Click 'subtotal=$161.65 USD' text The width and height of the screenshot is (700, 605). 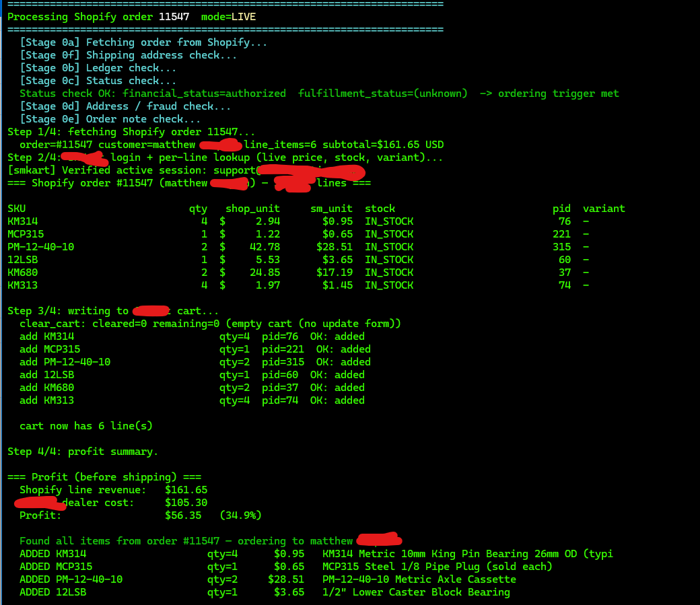[383, 145]
